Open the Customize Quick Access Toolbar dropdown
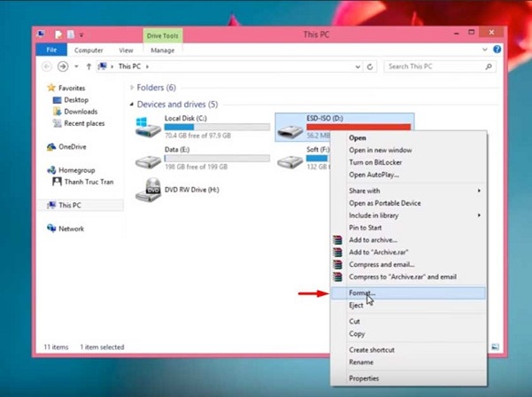Screen dimensions: 532x397 (81, 35)
